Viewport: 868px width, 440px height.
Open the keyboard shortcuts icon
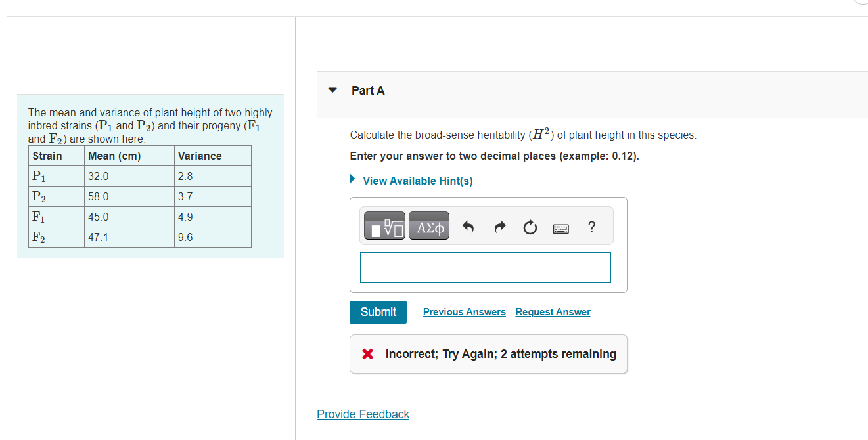click(x=560, y=227)
